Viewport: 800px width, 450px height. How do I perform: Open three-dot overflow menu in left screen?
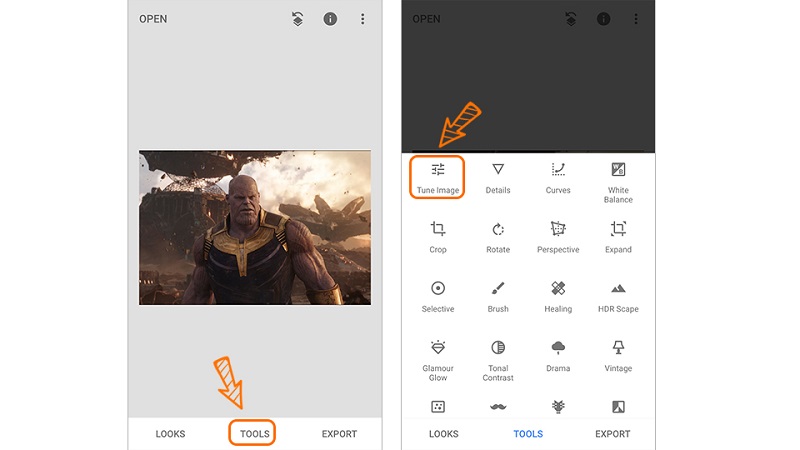tap(362, 19)
